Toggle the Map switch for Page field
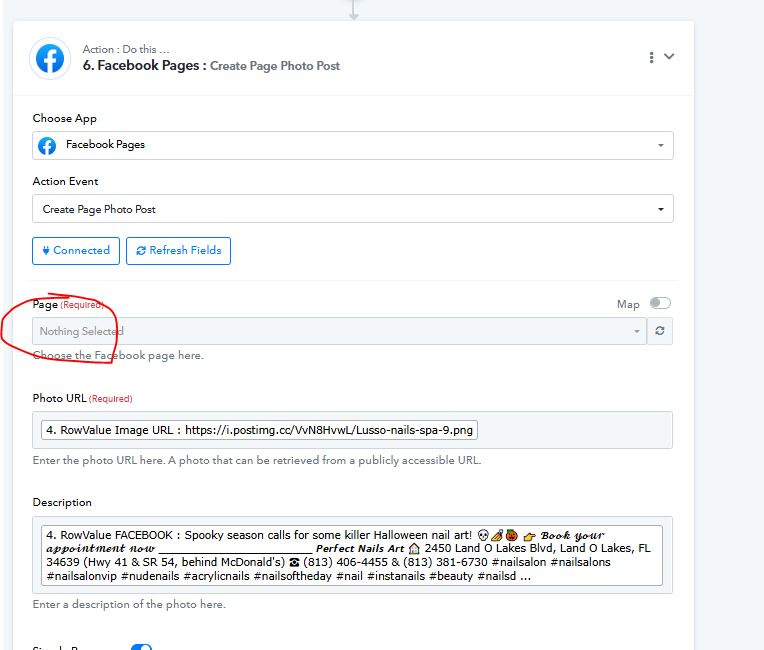This screenshot has height=650, width=764. point(660,304)
